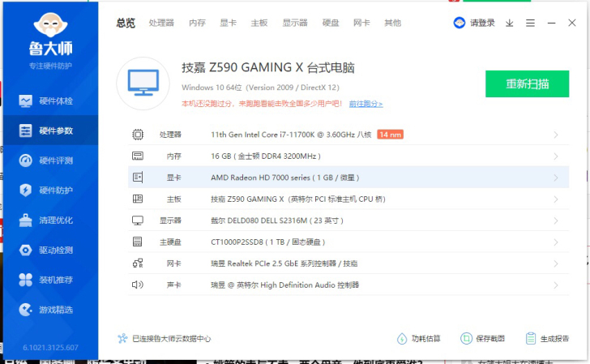
Task: Click the 处理器 CPU chip icon
Action: tap(138, 135)
